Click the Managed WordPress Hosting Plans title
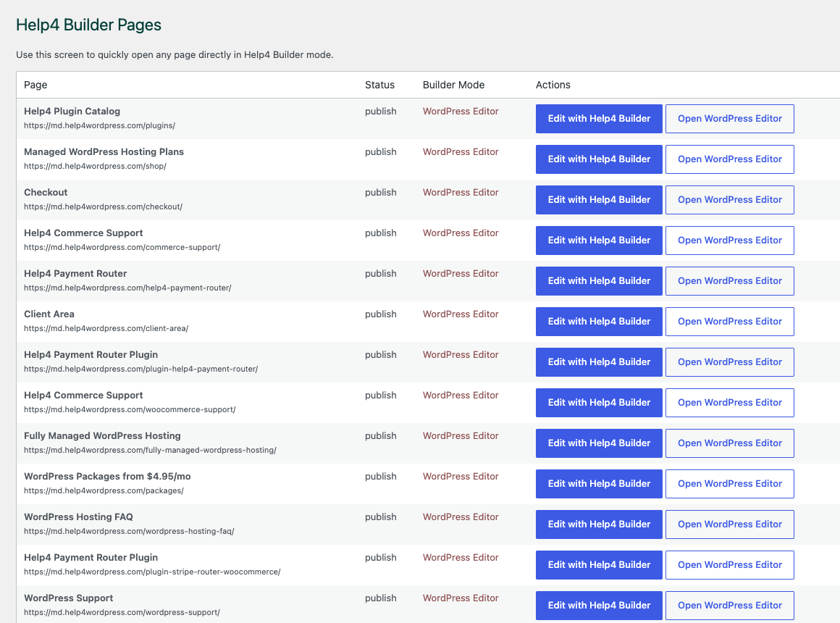Viewport: 840px width, 623px height. tap(104, 151)
